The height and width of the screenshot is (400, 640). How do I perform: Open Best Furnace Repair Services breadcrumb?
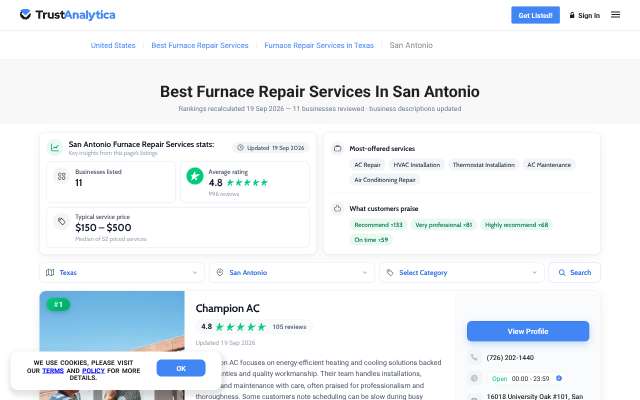[x=200, y=45]
